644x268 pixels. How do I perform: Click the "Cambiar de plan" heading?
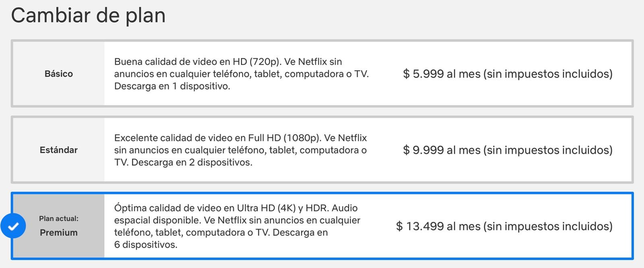88,15
